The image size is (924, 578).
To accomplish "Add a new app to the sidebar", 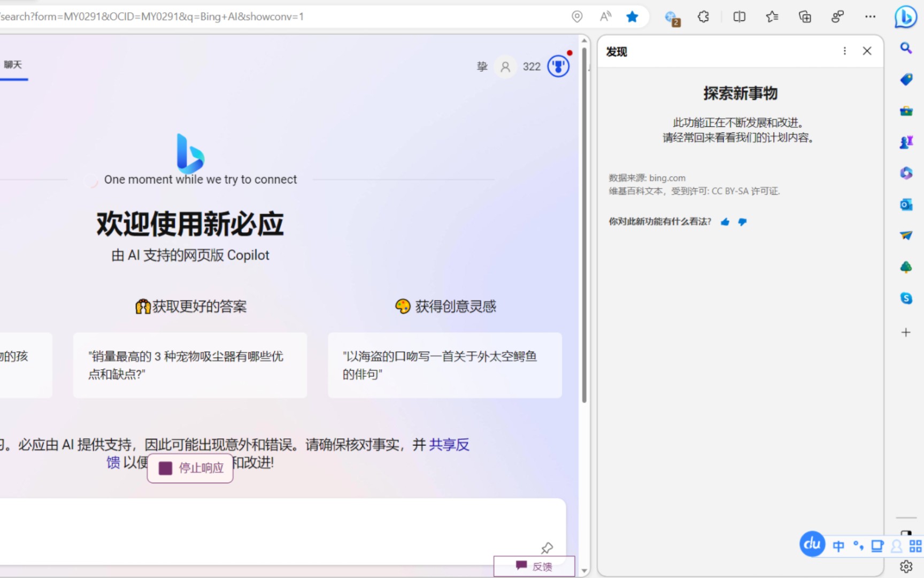I will pyautogui.click(x=906, y=332).
